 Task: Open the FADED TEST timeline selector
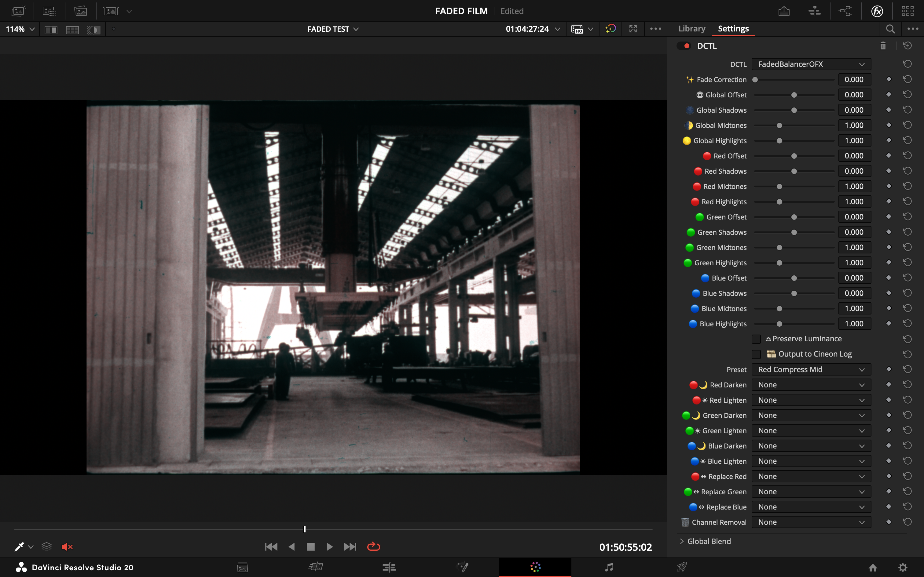click(x=332, y=29)
